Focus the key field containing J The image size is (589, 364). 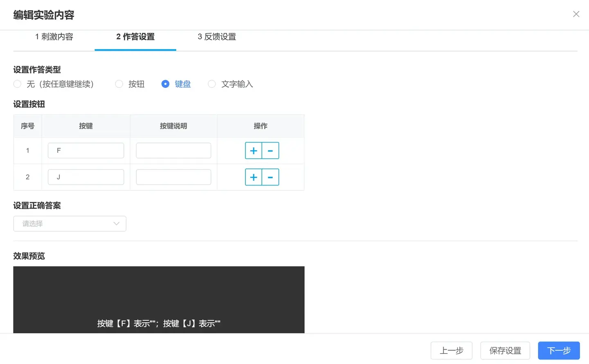click(86, 177)
